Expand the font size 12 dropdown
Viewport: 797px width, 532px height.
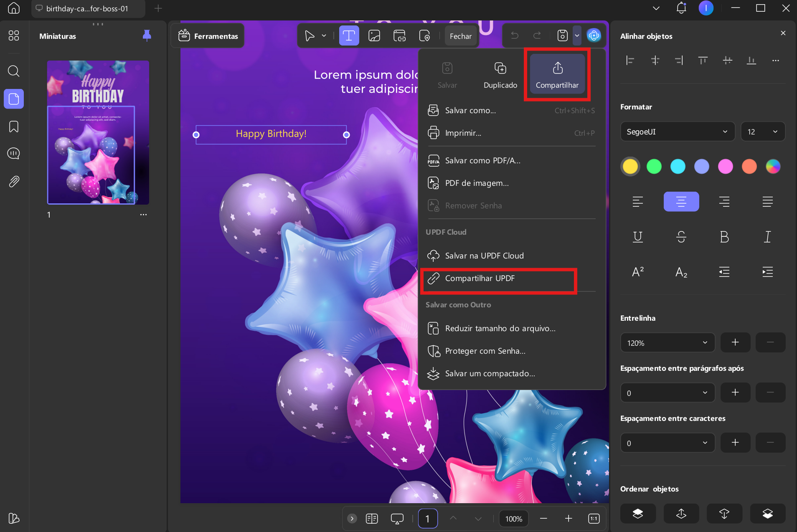click(763, 132)
